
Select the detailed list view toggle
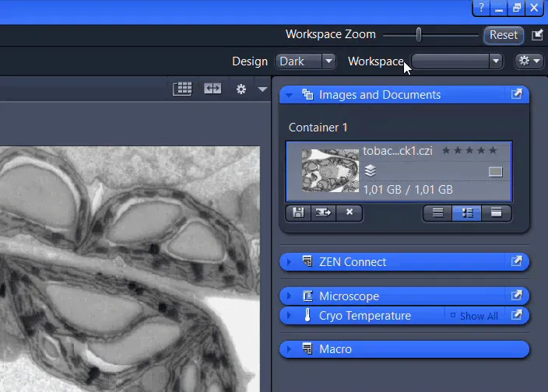pyautogui.click(x=466, y=212)
